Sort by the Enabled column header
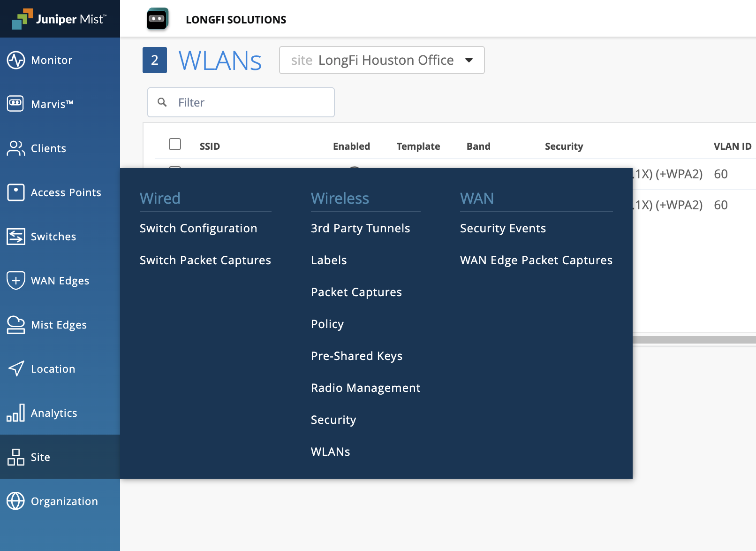The height and width of the screenshot is (551, 756). pos(352,146)
